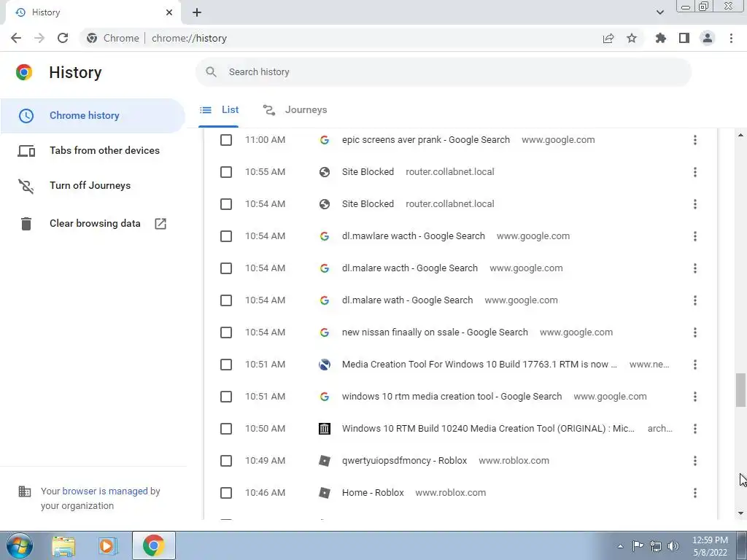Tick checkbox for new nissan finaally on ssale
Viewport: 747px width, 560px height.
point(226,332)
